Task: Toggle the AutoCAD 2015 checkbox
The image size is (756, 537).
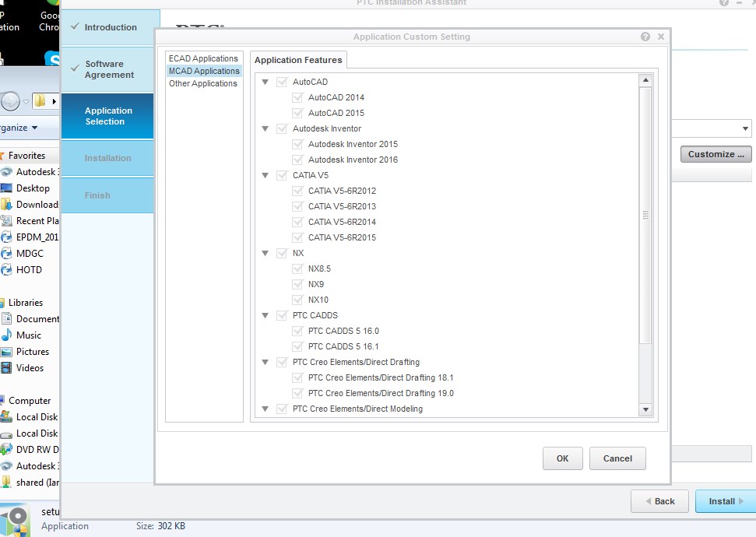Action: (x=297, y=113)
